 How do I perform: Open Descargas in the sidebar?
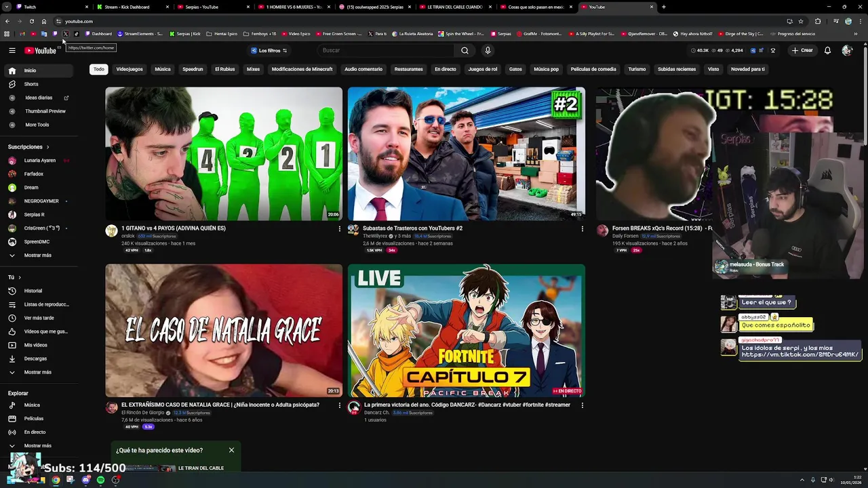click(x=39, y=359)
